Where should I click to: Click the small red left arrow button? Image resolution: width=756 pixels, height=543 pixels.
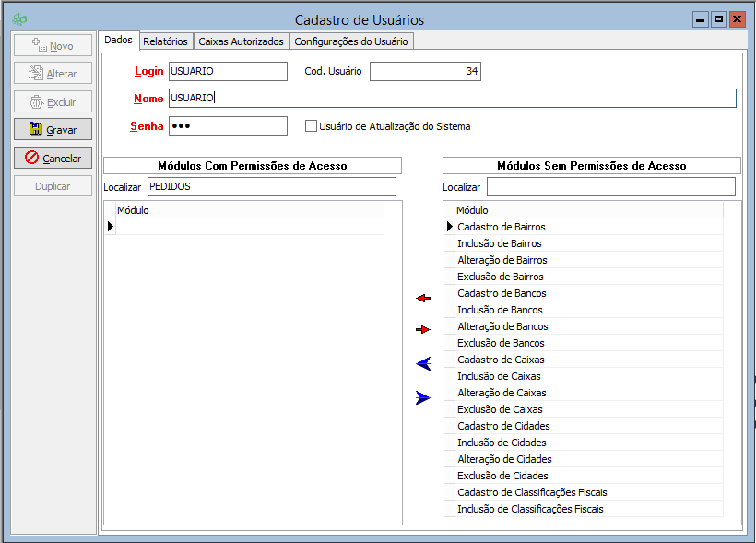click(x=423, y=298)
